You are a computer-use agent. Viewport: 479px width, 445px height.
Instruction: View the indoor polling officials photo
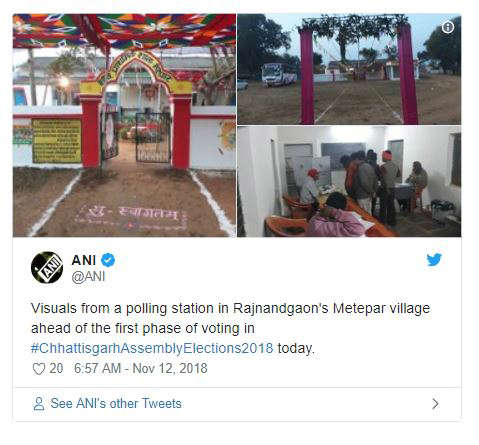(349, 182)
